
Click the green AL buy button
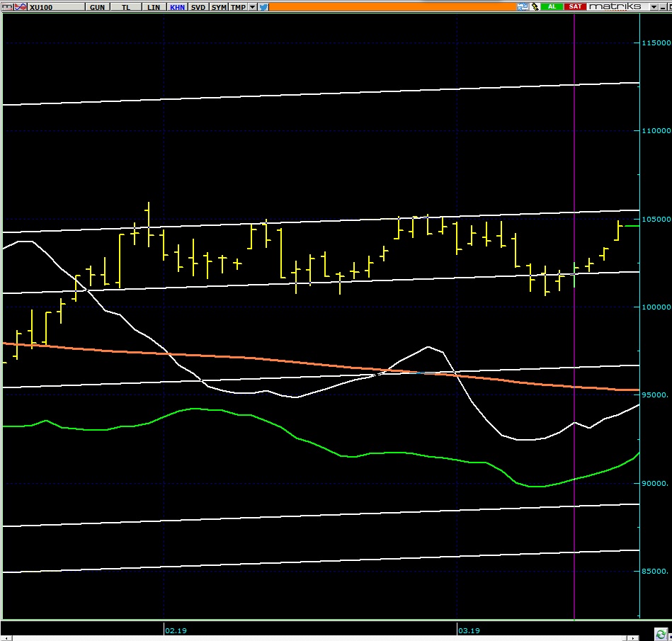pos(552,7)
